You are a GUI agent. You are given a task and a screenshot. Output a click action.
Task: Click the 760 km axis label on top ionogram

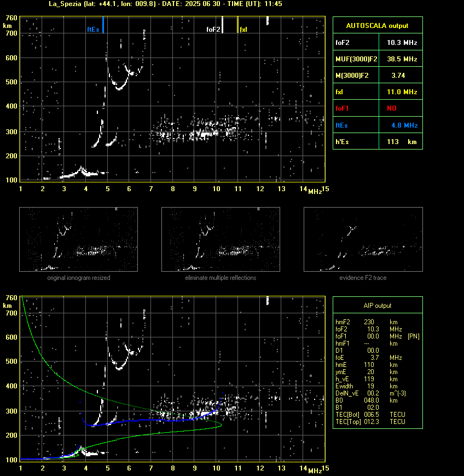coord(11,18)
